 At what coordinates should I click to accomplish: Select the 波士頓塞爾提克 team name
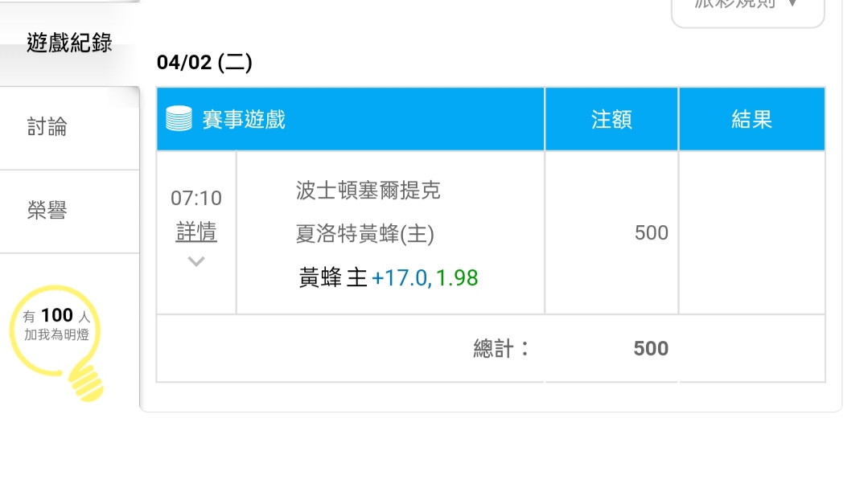pyautogui.click(x=368, y=191)
